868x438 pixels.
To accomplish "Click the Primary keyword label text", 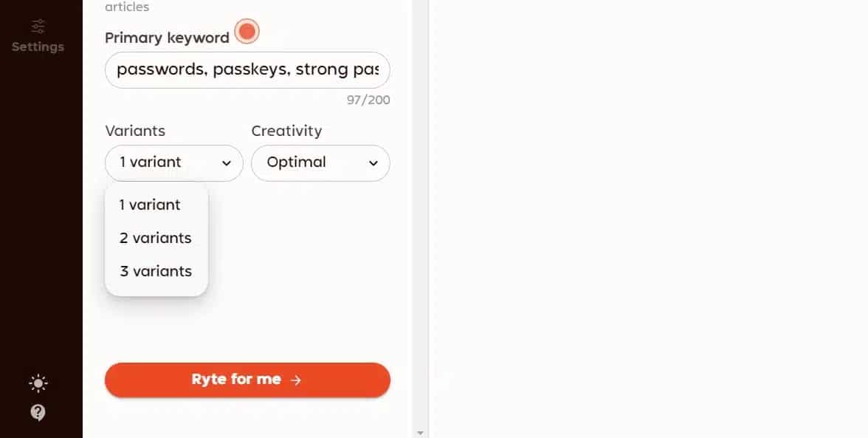I will [x=167, y=38].
